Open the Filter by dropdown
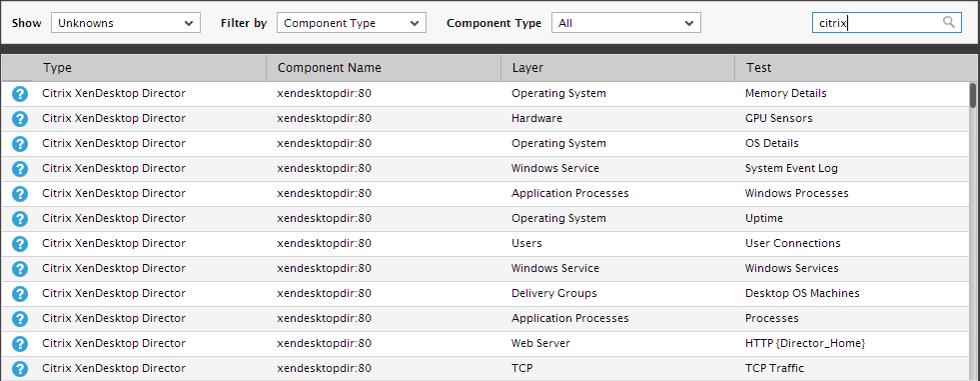This screenshot has width=980, height=381. (352, 23)
